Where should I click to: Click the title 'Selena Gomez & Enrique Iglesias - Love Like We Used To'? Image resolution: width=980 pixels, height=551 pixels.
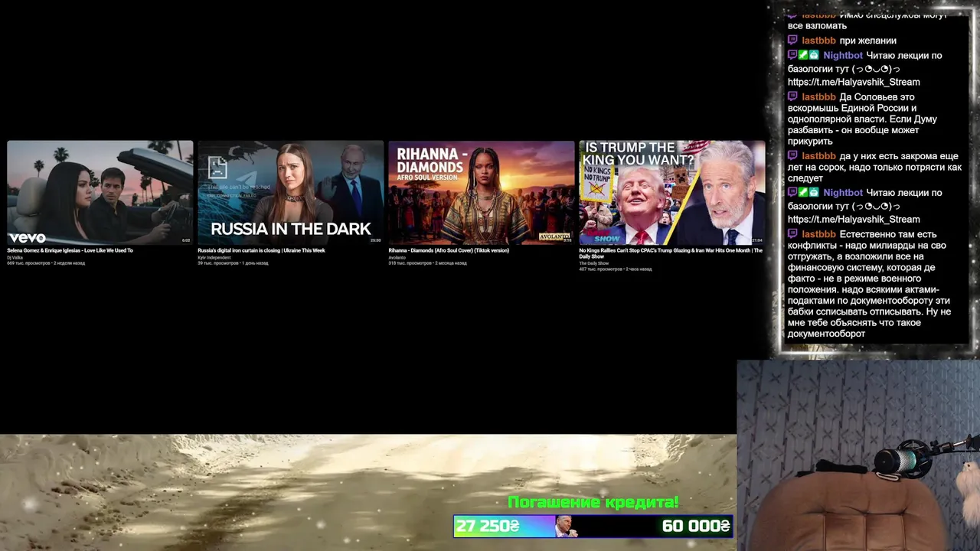coord(70,250)
